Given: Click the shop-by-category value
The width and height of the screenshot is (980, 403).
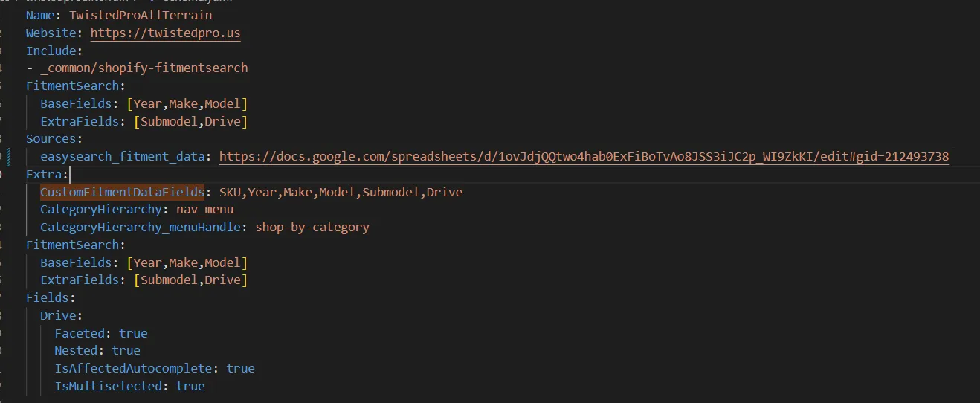Looking at the screenshot, I should 312,227.
